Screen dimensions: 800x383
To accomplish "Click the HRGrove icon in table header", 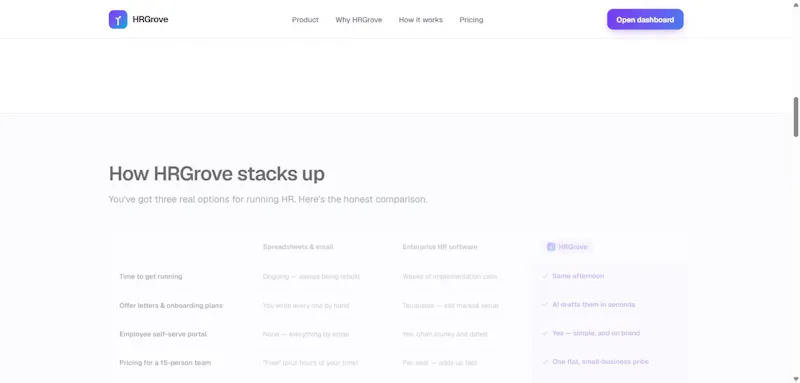I will [x=551, y=247].
